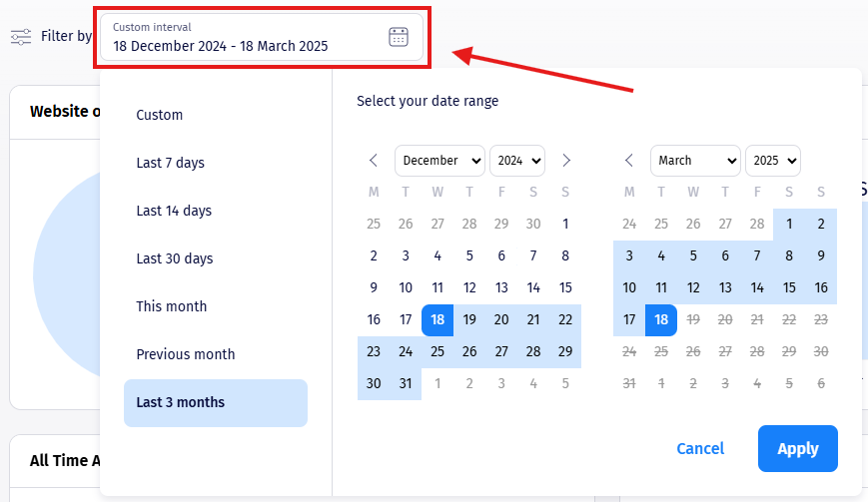Select the Last 7 days preset
This screenshot has width=868, height=502.
pyautogui.click(x=170, y=163)
